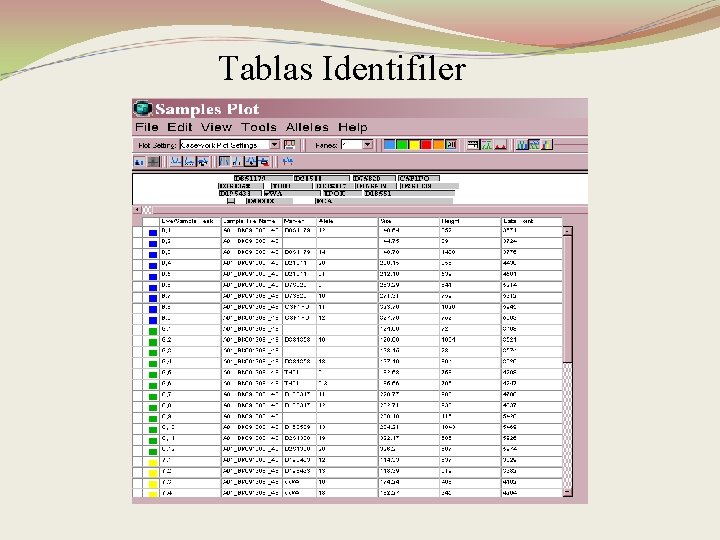Open the Plot Setting combo box
720x540 pixels.
point(230,145)
